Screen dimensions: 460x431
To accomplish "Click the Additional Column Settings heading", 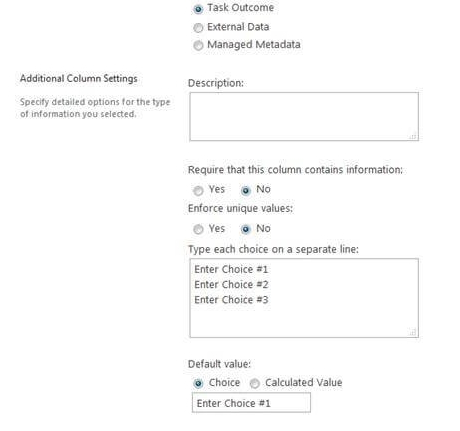I will coord(79,79).
